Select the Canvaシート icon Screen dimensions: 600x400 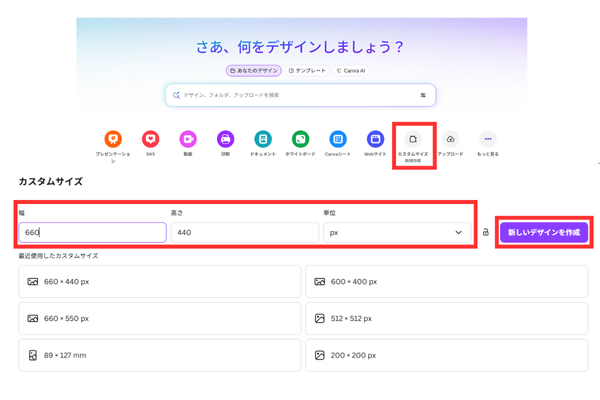[x=338, y=139]
